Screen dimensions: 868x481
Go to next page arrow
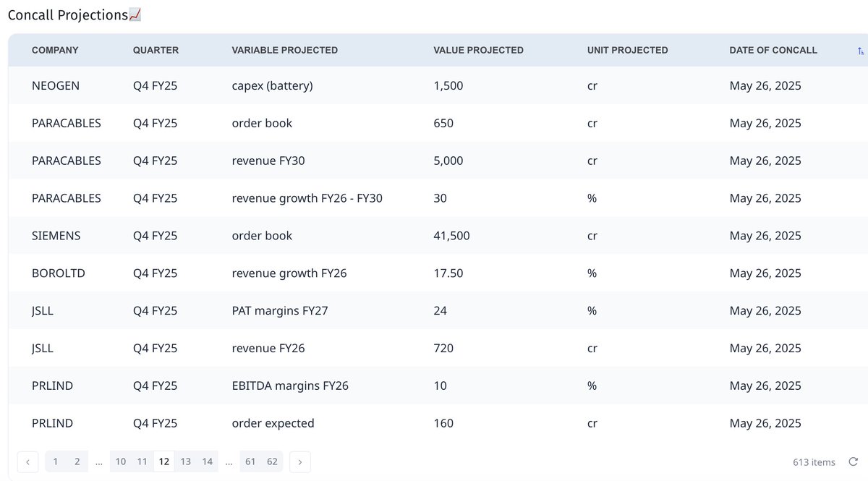300,461
